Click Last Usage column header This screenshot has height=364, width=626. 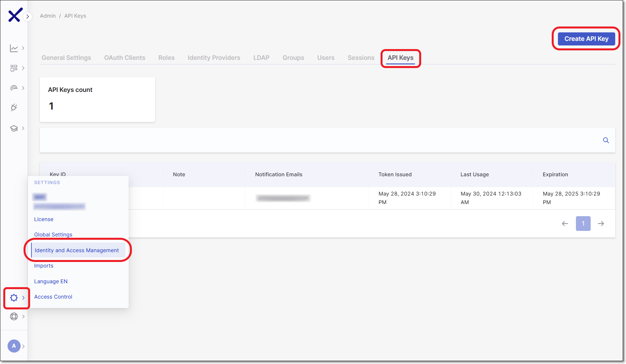[x=475, y=174]
